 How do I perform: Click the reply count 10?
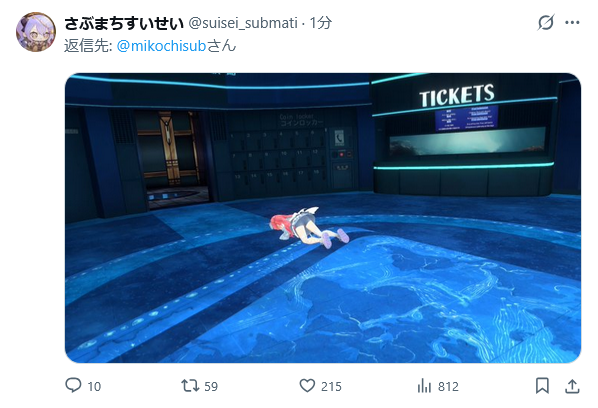tap(94, 387)
